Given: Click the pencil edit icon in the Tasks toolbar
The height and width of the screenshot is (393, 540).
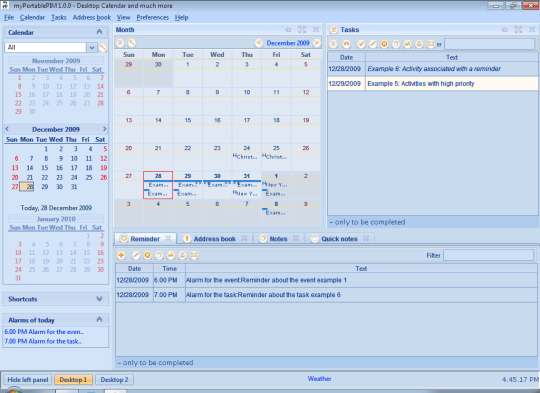Looking at the screenshot, I should click(372, 44).
